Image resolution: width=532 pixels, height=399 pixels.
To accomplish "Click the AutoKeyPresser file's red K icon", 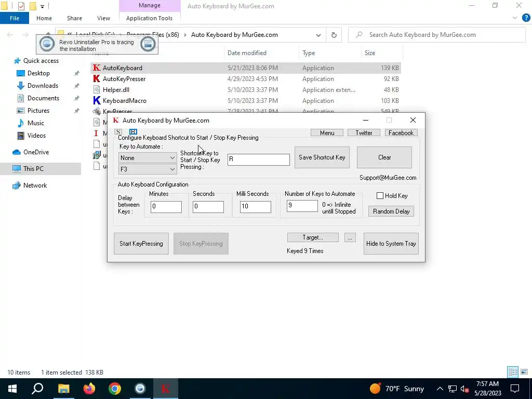I will pyautogui.click(x=97, y=79).
